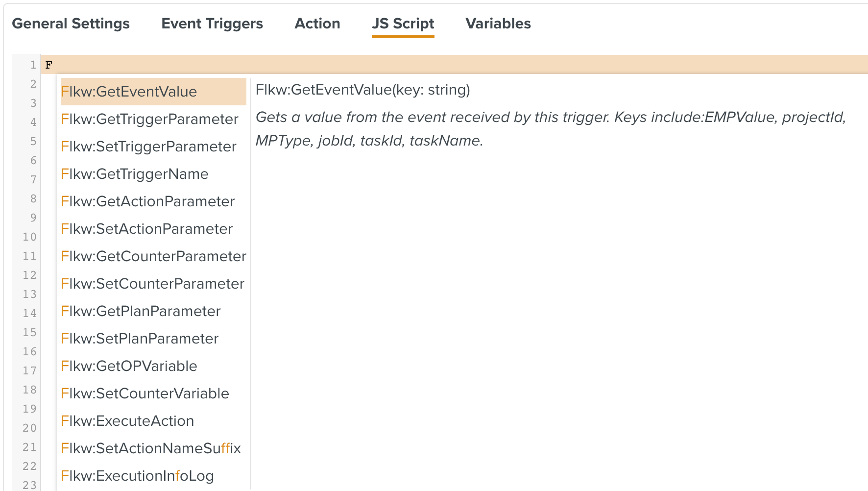The image size is (868, 491).
Task: Pick Flkw:SetTriggerParameter suggestion
Action: [x=148, y=146]
